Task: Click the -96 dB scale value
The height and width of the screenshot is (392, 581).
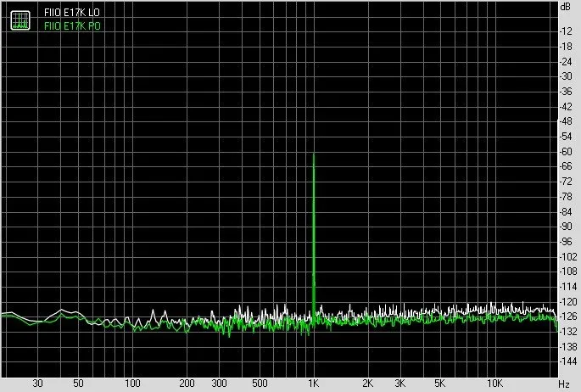Action: (566, 242)
